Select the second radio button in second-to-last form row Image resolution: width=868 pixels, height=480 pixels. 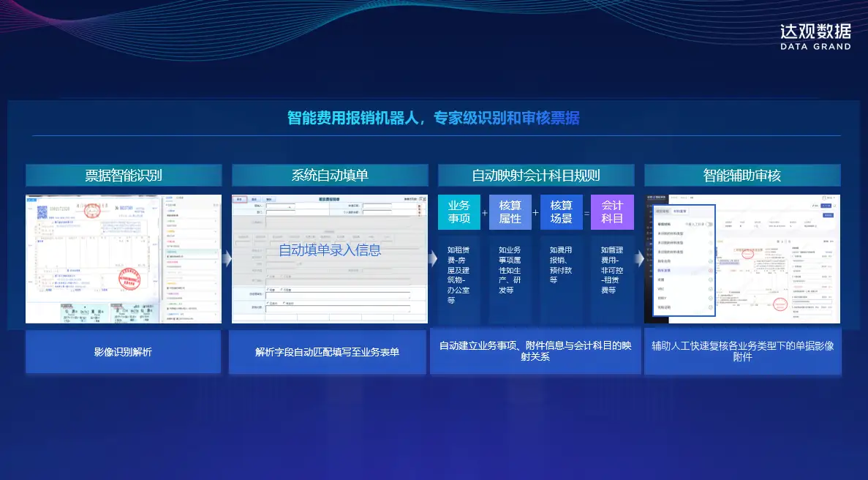pos(282,290)
